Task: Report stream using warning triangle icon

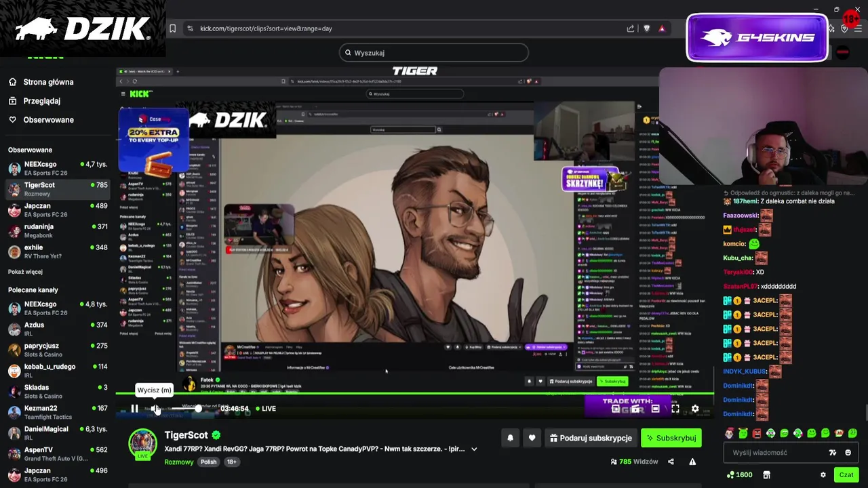Action: click(x=692, y=462)
